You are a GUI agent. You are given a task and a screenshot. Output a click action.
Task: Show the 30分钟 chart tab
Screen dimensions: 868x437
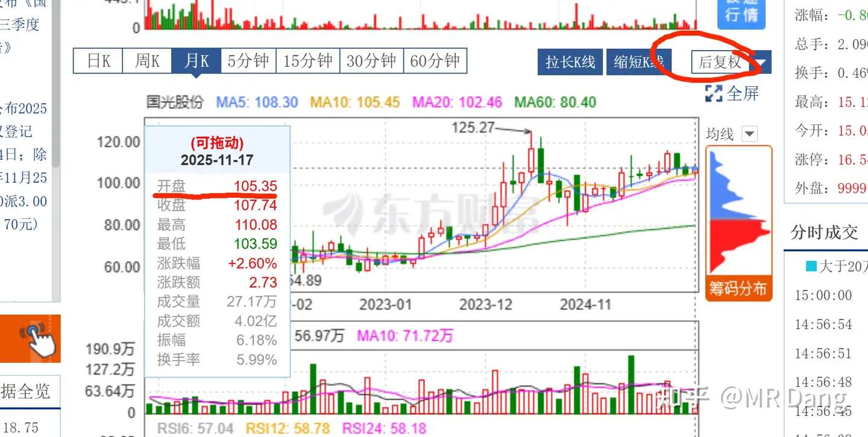click(x=371, y=61)
